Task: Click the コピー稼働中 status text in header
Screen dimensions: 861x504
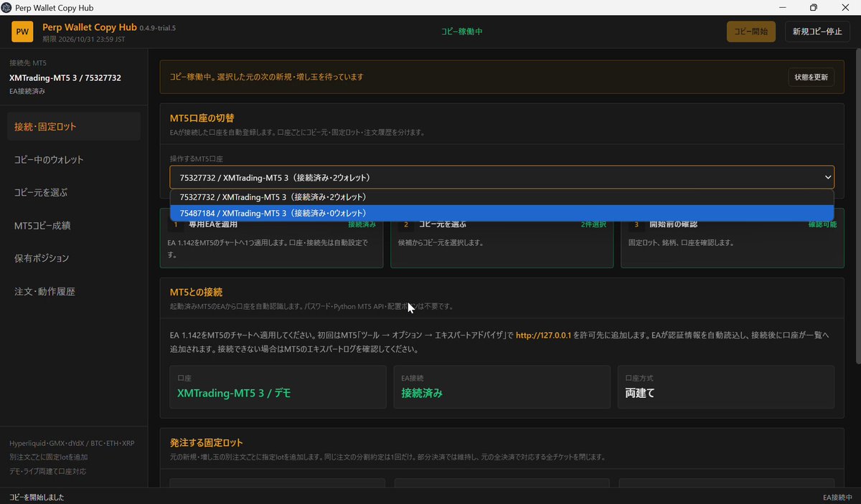Action: pos(462,32)
